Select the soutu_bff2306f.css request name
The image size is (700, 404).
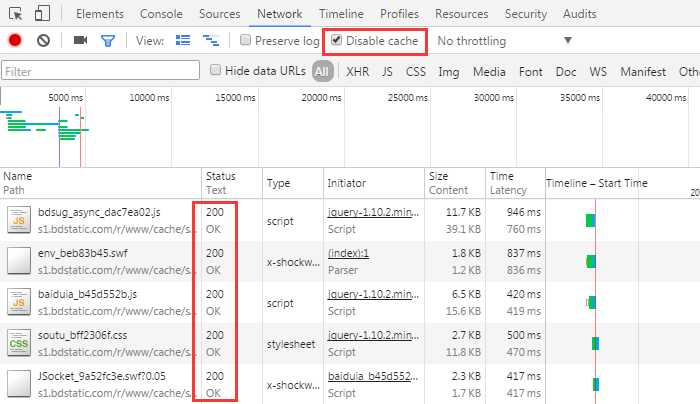coord(83,335)
